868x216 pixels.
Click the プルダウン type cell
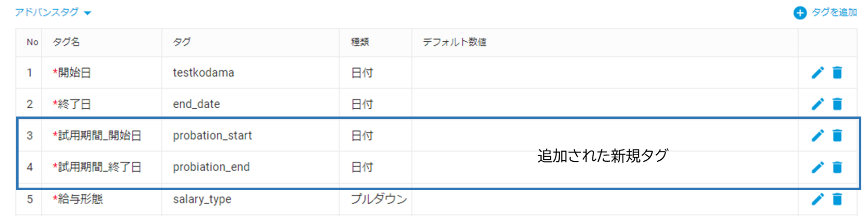coord(379,199)
